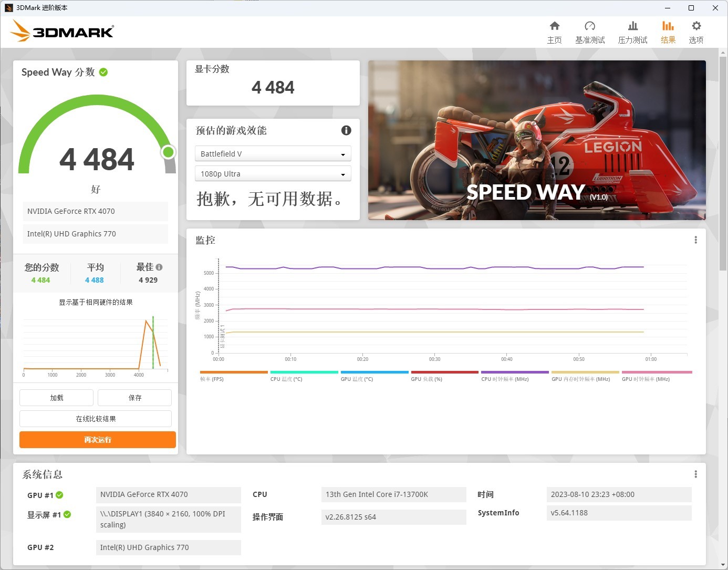The height and width of the screenshot is (570, 728).
Task: Click the 保存 (Save) button
Action: (x=134, y=398)
